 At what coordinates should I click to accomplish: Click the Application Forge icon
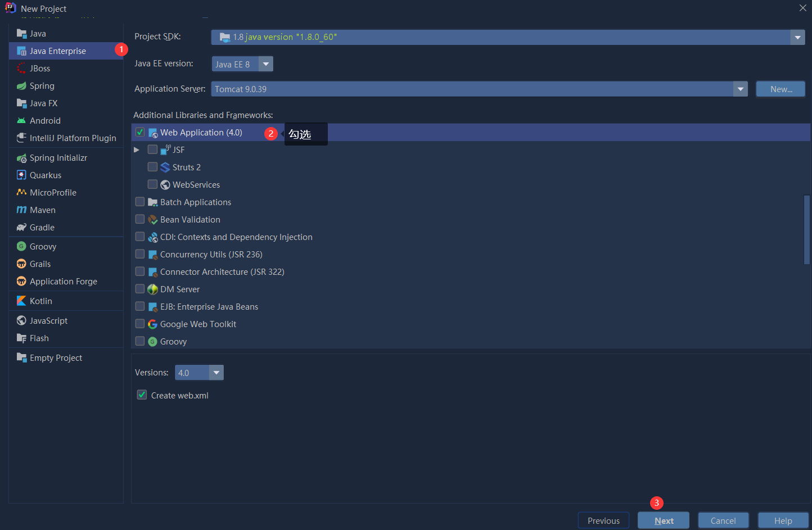point(21,282)
